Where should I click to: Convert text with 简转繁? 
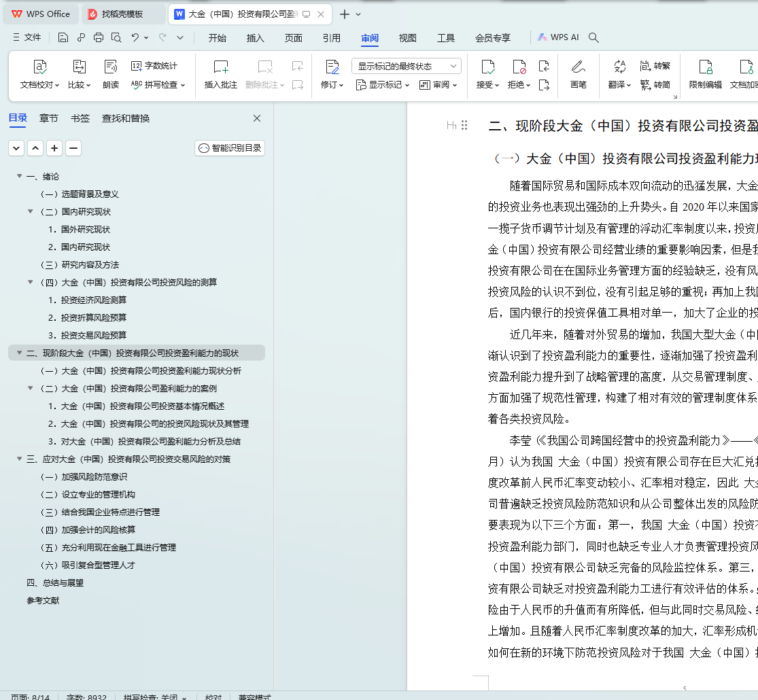[x=655, y=66]
